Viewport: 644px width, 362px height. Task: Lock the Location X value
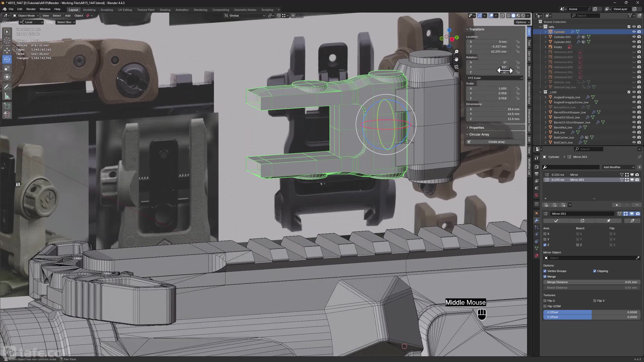(518, 42)
